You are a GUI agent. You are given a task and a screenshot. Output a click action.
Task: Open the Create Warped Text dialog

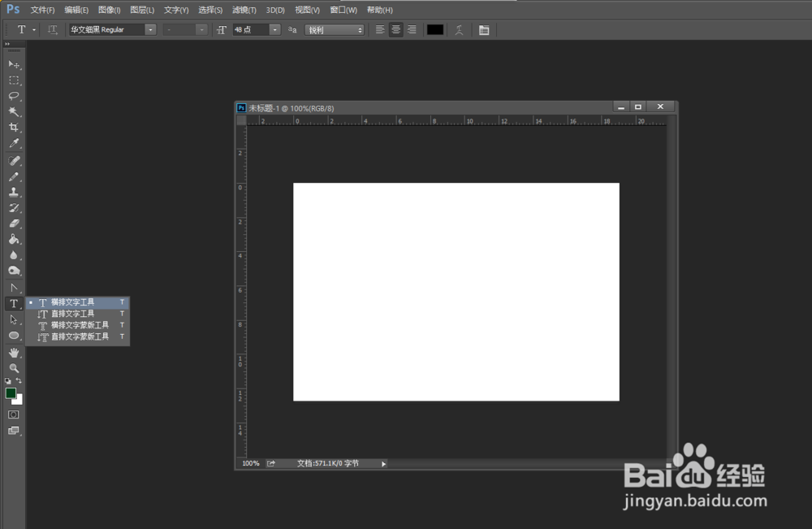458,30
